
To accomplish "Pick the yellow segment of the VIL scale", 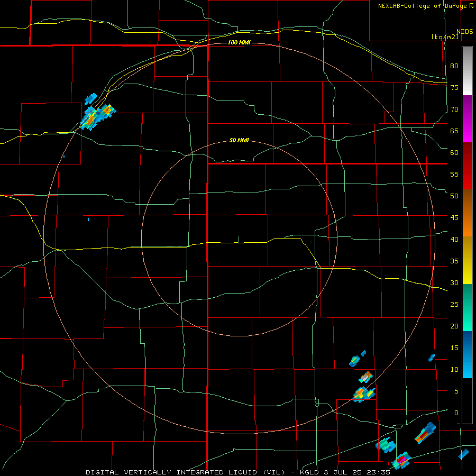I will (x=467, y=260).
